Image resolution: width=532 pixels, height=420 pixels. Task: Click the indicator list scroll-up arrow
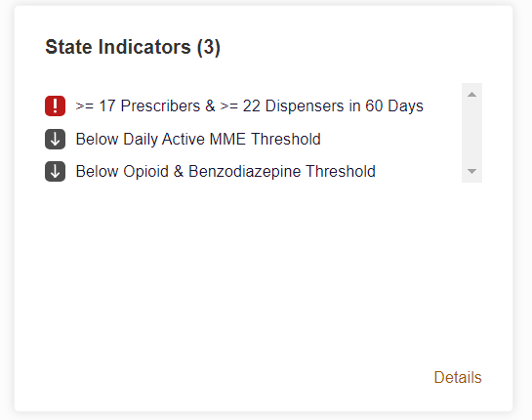tap(471, 95)
